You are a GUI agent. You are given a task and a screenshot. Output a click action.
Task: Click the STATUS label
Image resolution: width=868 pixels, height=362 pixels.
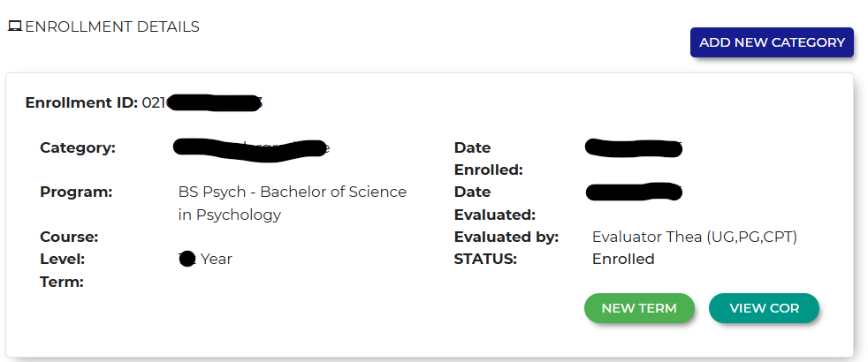(485, 259)
